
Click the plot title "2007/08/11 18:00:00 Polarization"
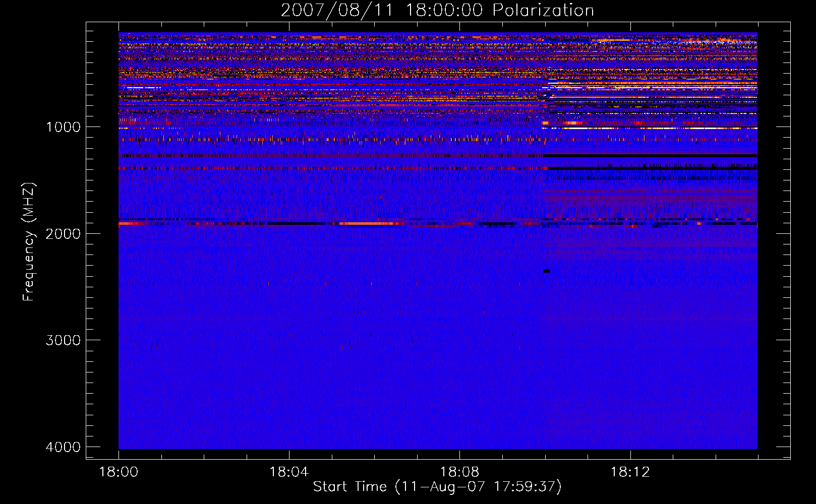click(437, 10)
